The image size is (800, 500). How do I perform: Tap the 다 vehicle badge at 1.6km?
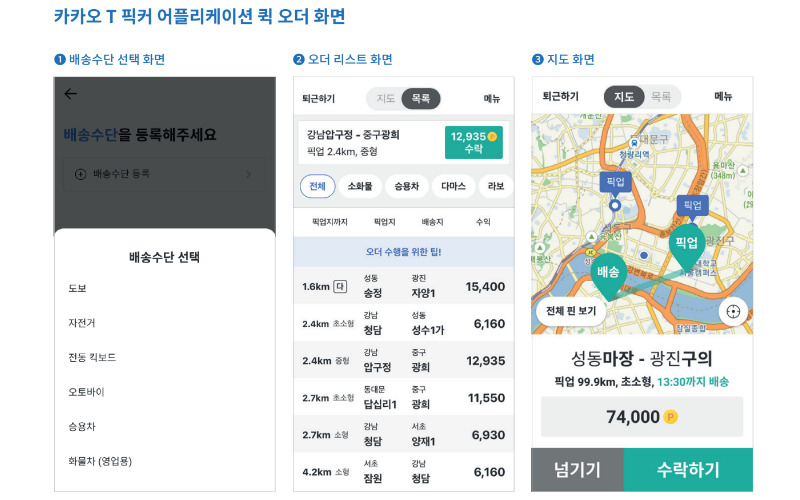coord(340,287)
